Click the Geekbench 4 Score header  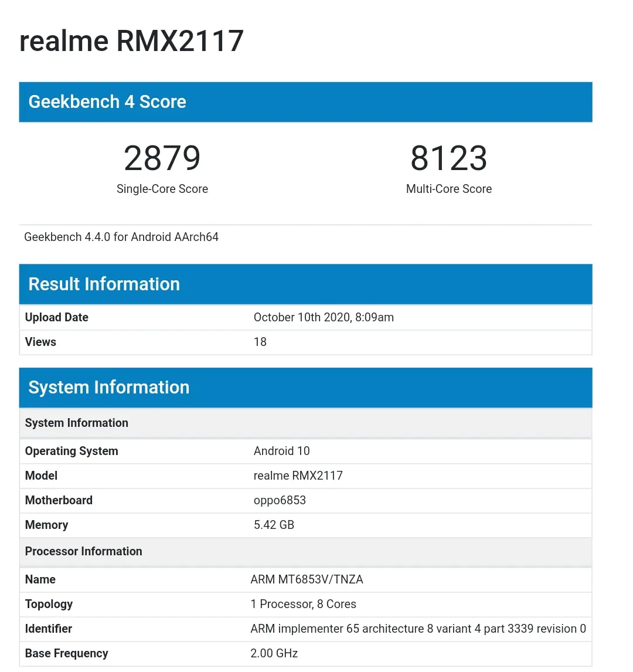[305, 102]
